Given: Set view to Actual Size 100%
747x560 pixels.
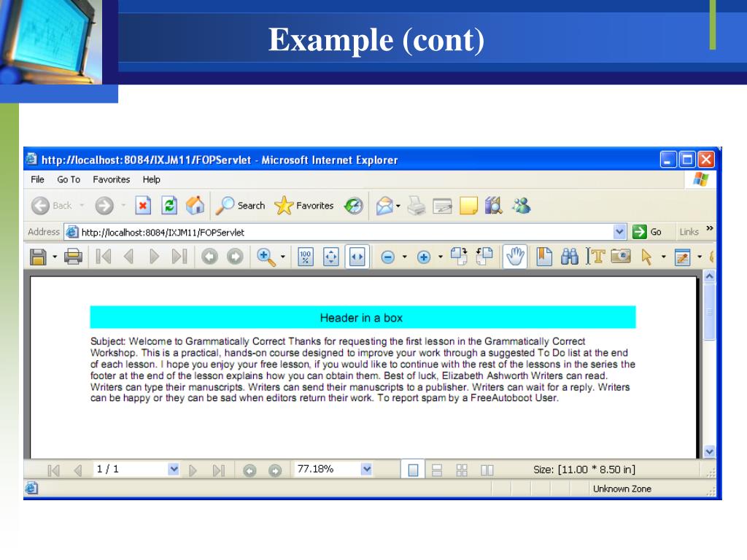Looking at the screenshot, I should point(306,257).
